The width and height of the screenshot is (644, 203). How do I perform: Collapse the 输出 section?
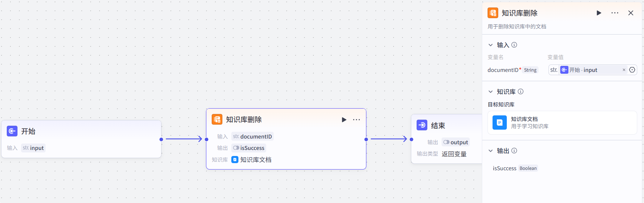(490, 151)
